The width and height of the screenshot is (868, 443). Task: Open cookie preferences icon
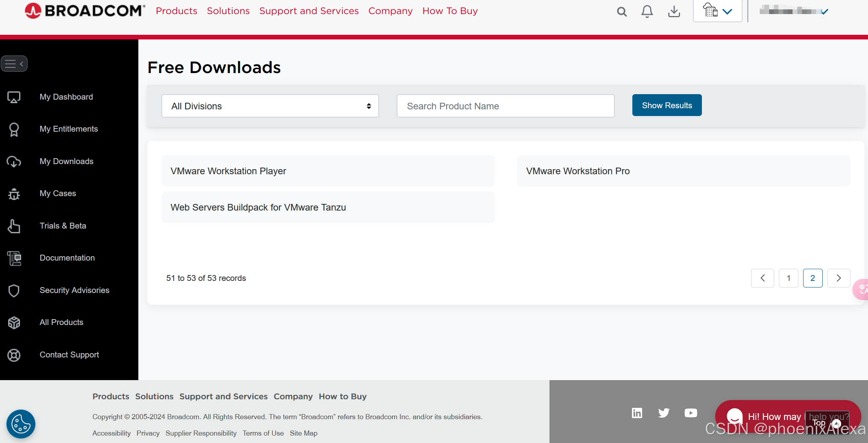click(x=21, y=424)
